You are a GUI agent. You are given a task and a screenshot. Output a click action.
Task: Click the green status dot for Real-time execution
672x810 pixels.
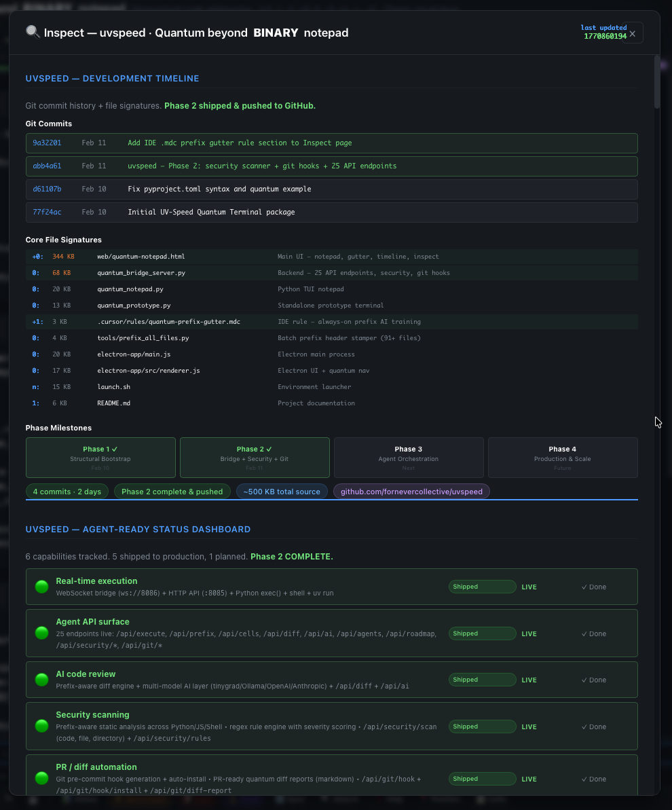42,587
